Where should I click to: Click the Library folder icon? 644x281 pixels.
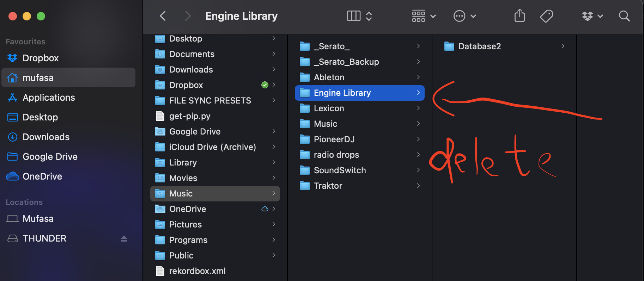tap(160, 163)
